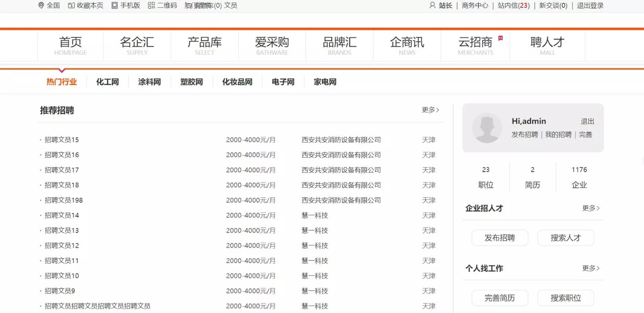Expand 更多 next to 个人找工作
This screenshot has height=313, width=644.
click(x=590, y=268)
